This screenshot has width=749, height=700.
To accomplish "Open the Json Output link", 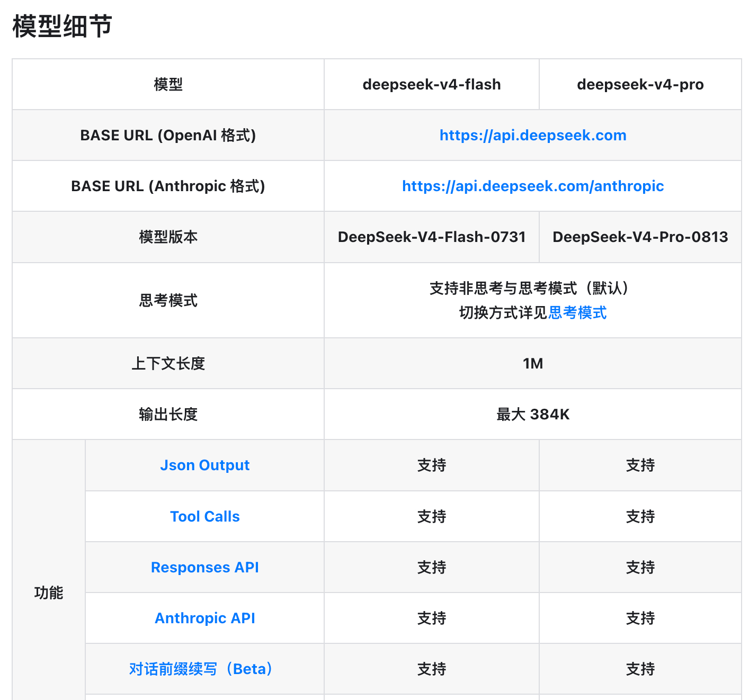I will 205,465.
